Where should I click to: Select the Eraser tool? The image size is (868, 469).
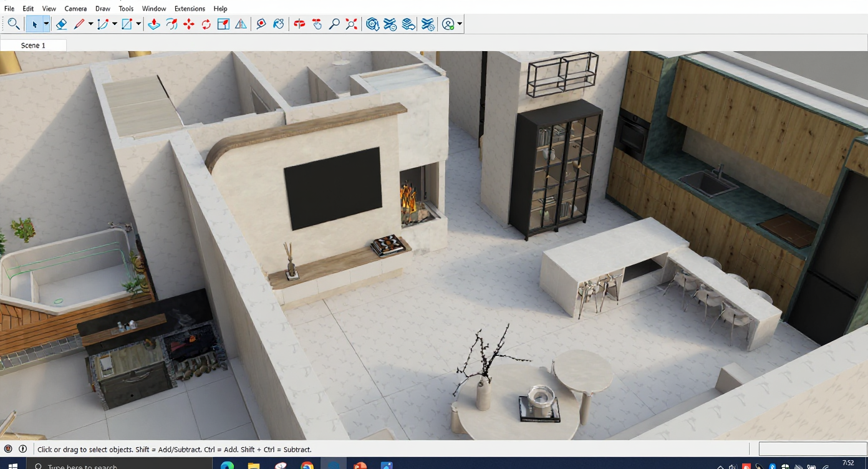61,24
